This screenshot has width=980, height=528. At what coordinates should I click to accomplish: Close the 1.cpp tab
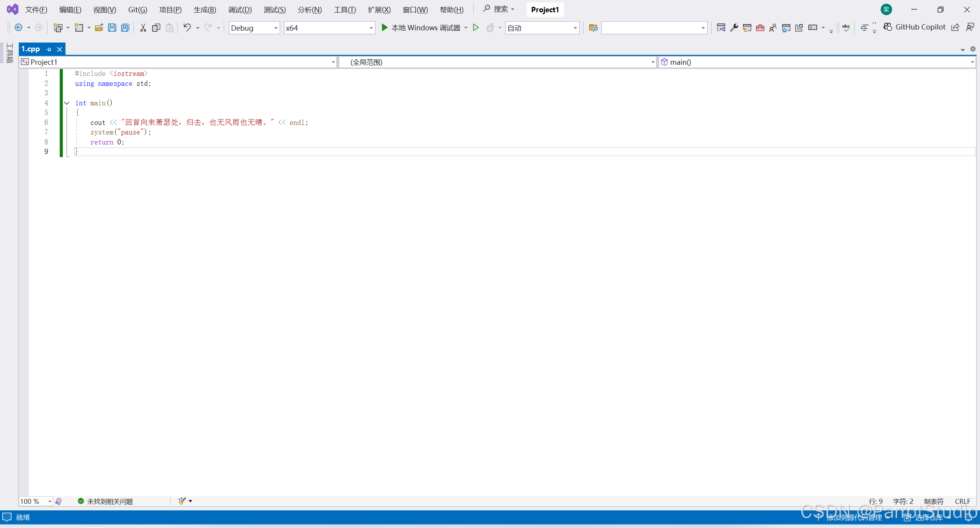click(59, 49)
